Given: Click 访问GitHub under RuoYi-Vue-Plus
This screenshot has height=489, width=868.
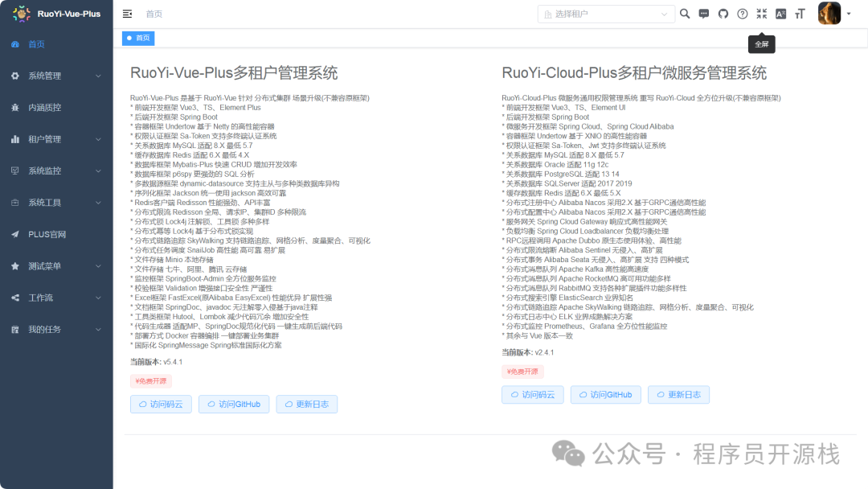Looking at the screenshot, I should pyautogui.click(x=234, y=405).
